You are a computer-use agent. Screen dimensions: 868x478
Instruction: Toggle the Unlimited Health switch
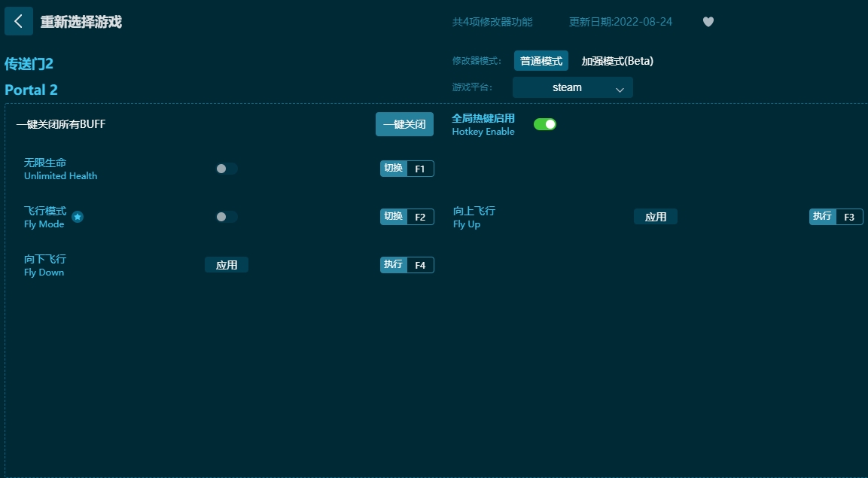point(226,169)
